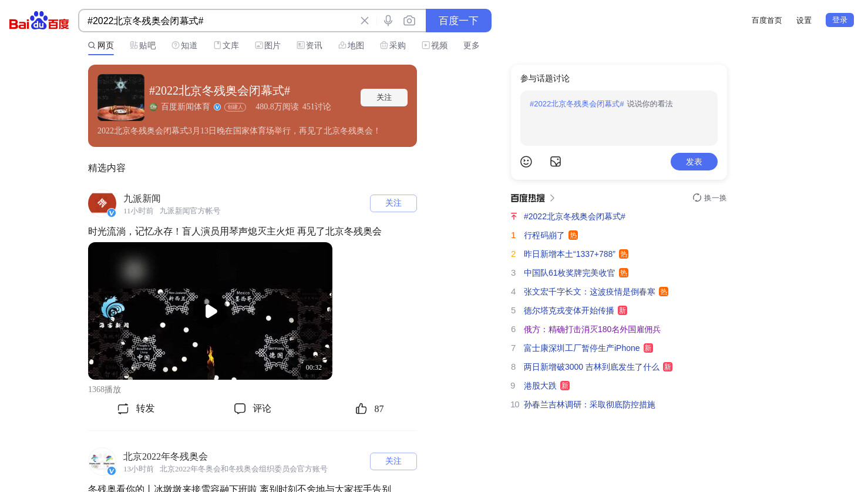868x492 pixels.
Task: Click the topic title #2022北京冬残奥会闭幕式#
Action: (x=220, y=91)
